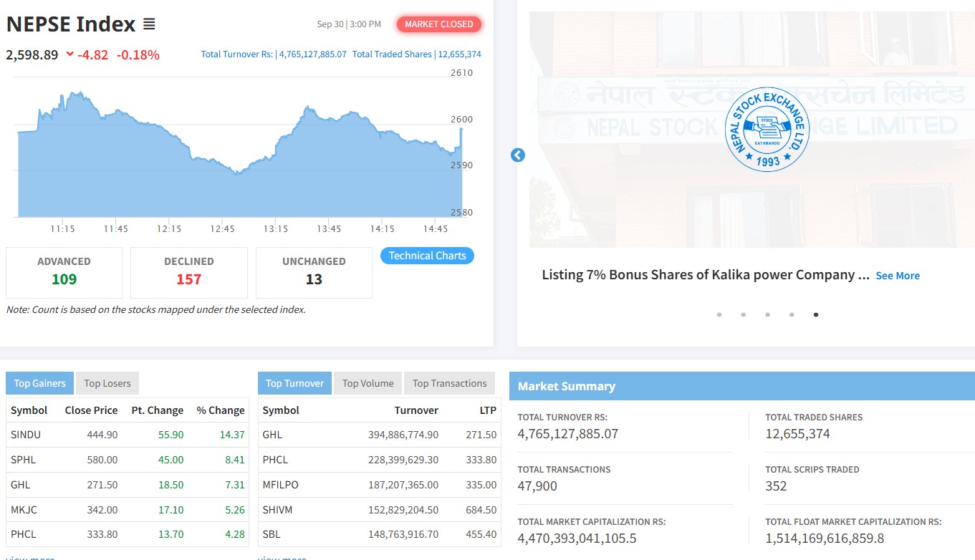This screenshot has width=975, height=560.
Task: Click the Pt. Change column header
Action: point(158,410)
